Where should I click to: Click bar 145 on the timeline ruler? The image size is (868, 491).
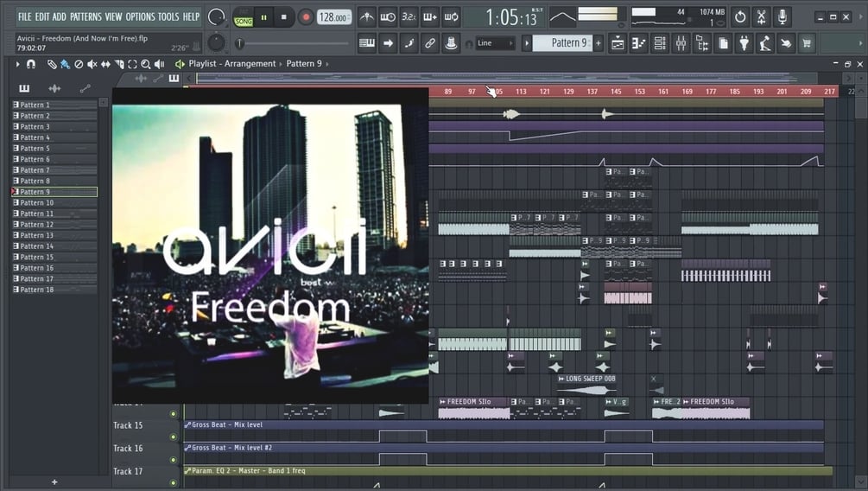tap(616, 92)
